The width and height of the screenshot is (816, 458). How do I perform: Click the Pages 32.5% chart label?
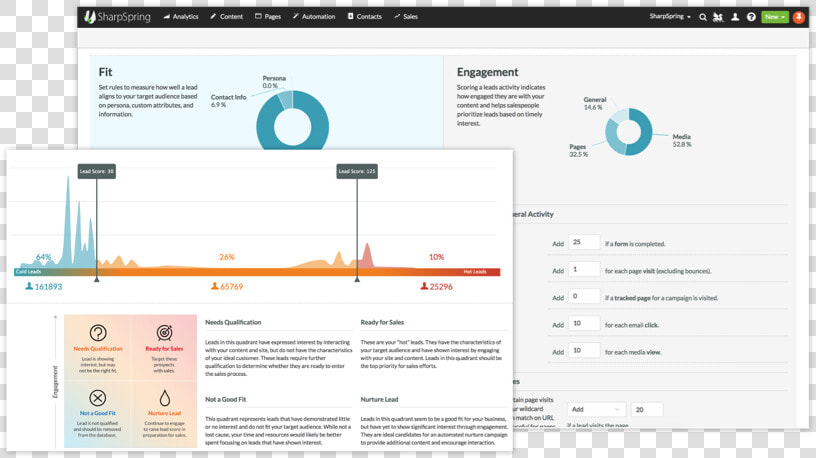point(578,150)
